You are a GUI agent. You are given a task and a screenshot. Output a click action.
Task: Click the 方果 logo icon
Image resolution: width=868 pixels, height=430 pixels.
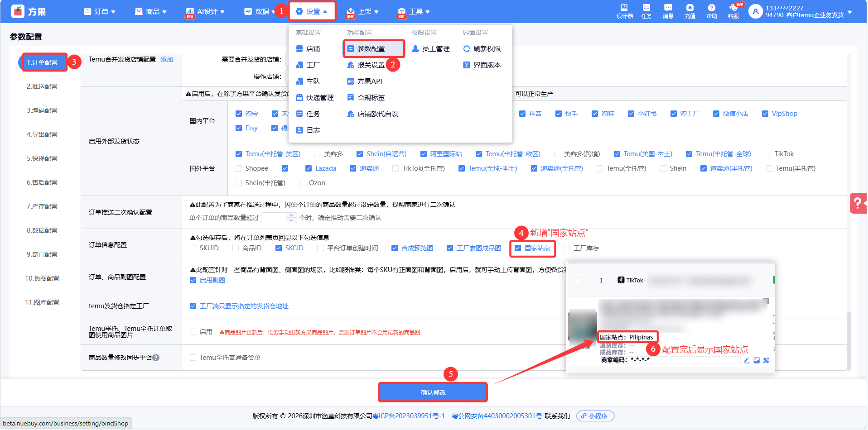18,11
